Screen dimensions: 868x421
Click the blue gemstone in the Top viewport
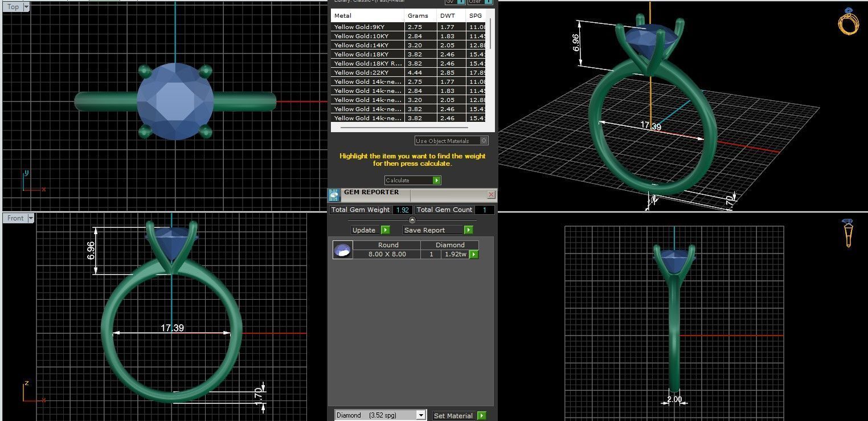tap(175, 101)
